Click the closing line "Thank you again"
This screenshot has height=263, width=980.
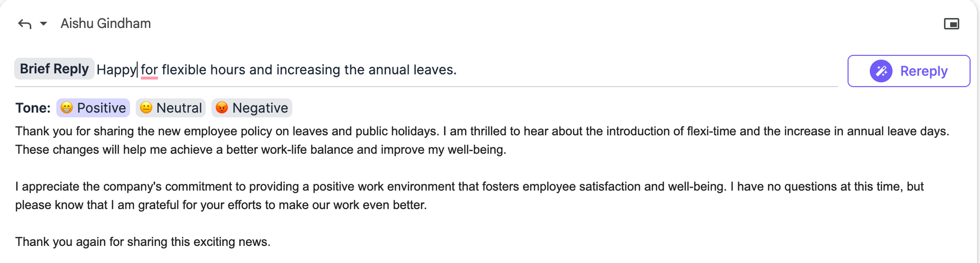pyautogui.click(x=143, y=242)
